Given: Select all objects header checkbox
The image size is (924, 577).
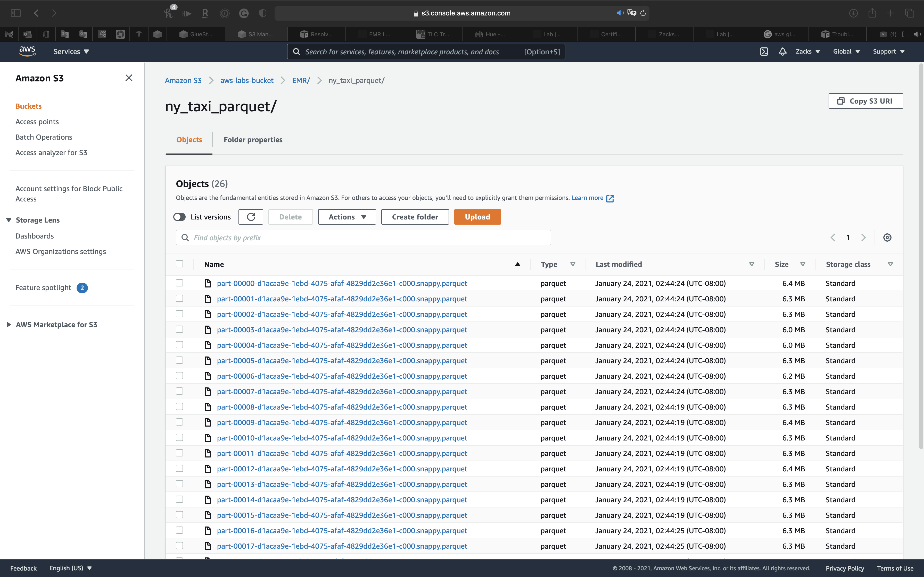Looking at the screenshot, I should (x=179, y=264).
